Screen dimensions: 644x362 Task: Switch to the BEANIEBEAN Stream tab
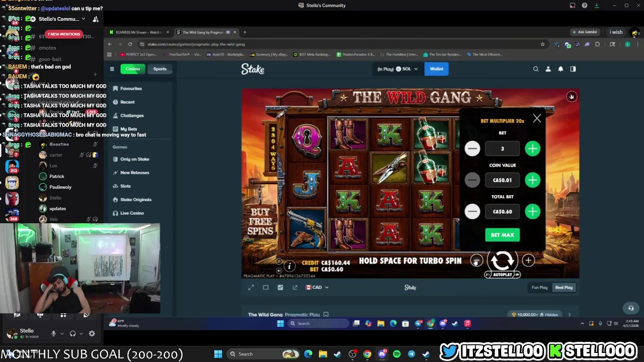tap(140, 32)
